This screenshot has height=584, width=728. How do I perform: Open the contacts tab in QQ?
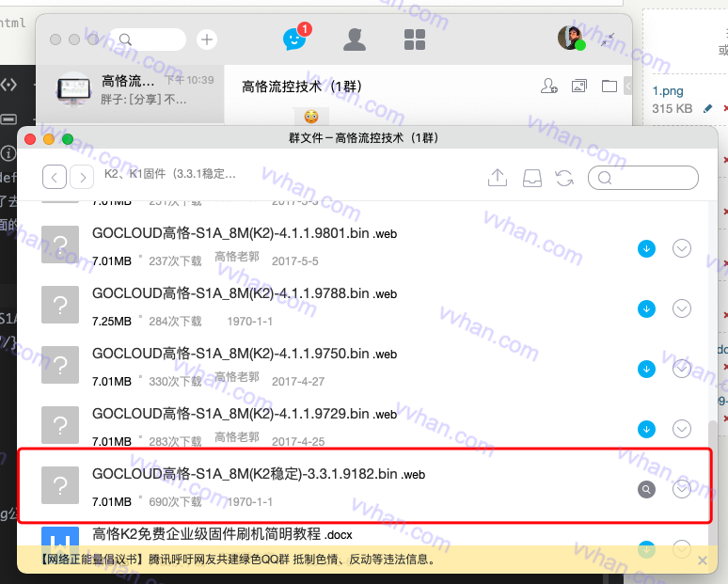coord(355,39)
